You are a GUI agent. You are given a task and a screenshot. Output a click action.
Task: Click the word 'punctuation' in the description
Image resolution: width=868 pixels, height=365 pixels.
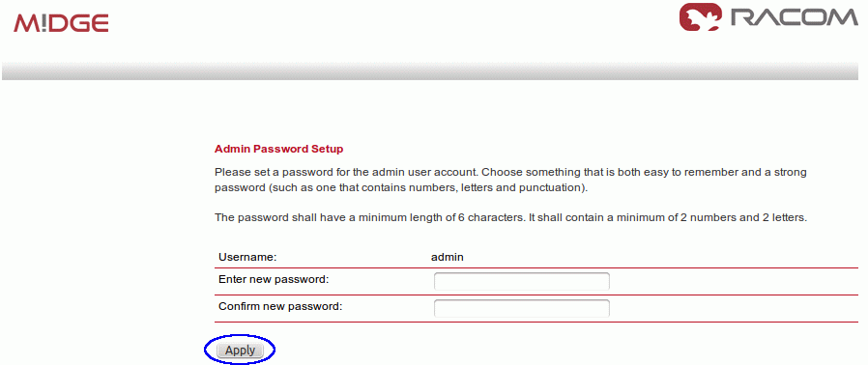tap(549, 187)
